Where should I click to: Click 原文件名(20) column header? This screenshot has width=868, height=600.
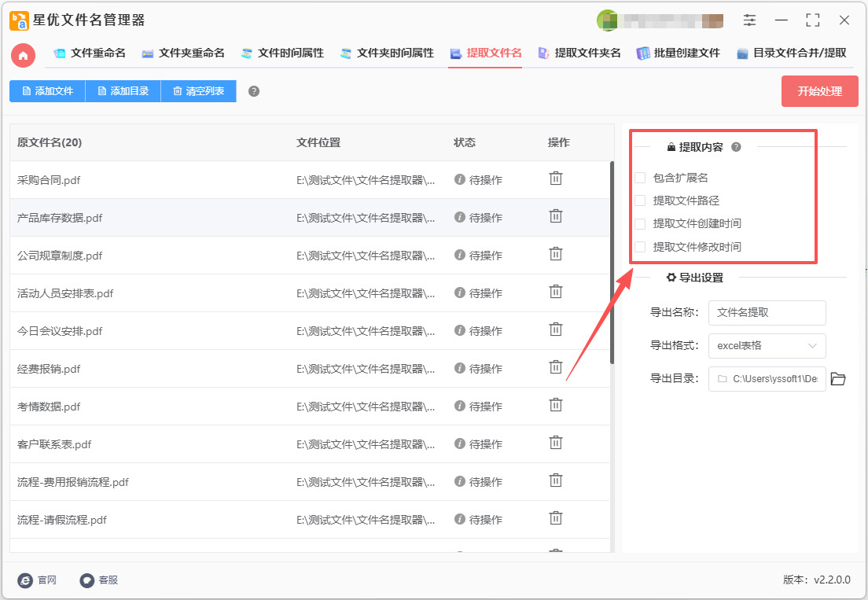pyautogui.click(x=50, y=142)
